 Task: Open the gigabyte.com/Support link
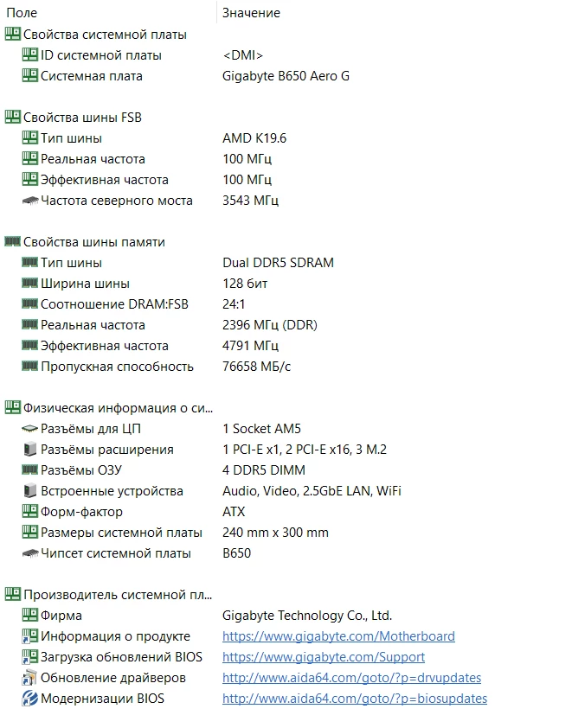[324, 657]
